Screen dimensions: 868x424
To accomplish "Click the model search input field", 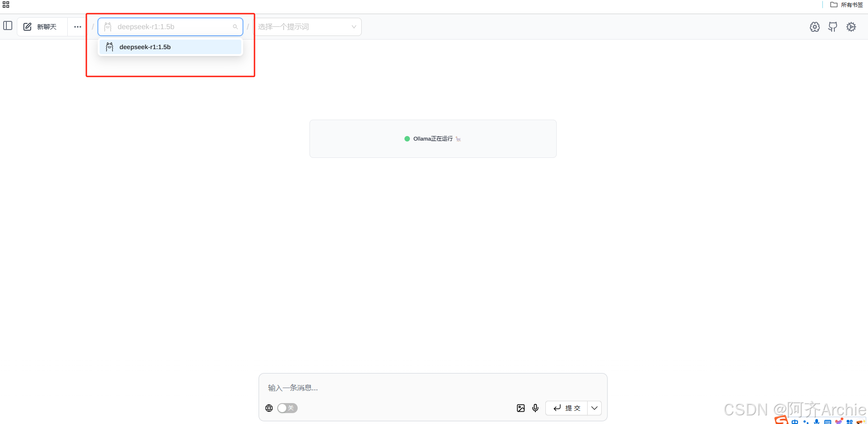I will tap(170, 27).
